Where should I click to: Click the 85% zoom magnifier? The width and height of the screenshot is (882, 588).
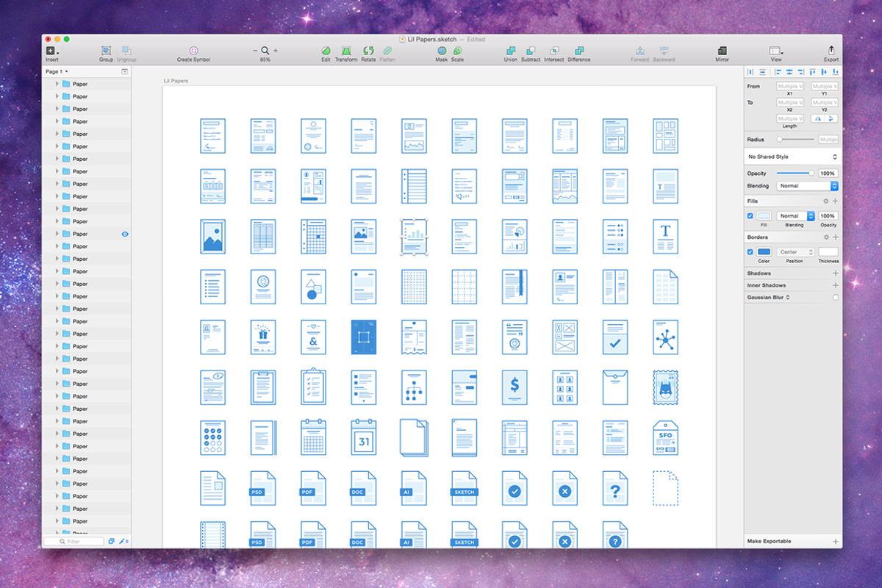click(x=265, y=51)
